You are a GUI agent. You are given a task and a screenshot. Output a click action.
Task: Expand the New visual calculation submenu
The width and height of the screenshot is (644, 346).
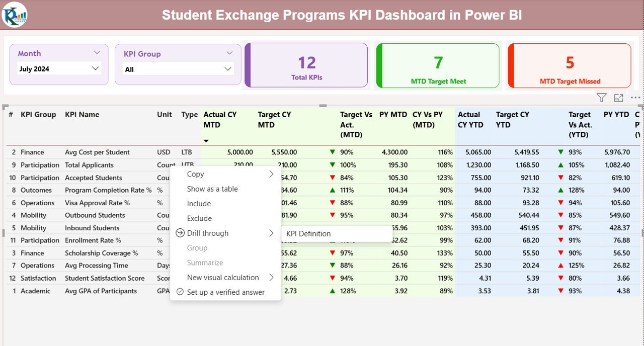pyautogui.click(x=271, y=277)
